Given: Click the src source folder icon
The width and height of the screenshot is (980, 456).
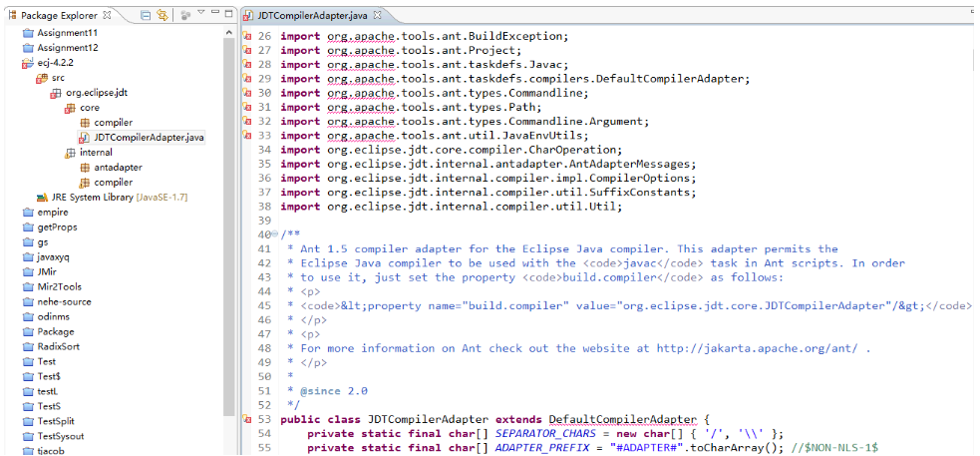Looking at the screenshot, I should coord(42,77).
